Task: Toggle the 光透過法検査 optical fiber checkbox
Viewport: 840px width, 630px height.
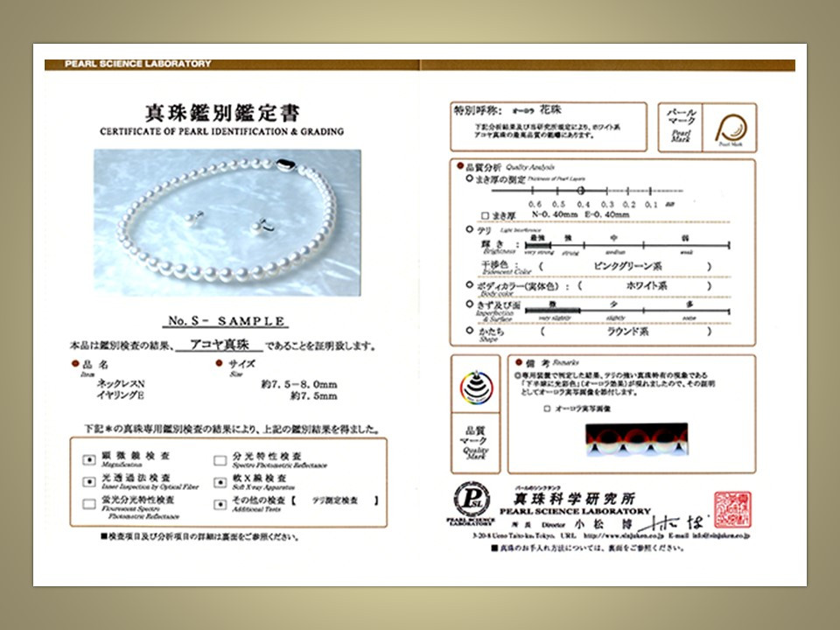Action: click(89, 481)
